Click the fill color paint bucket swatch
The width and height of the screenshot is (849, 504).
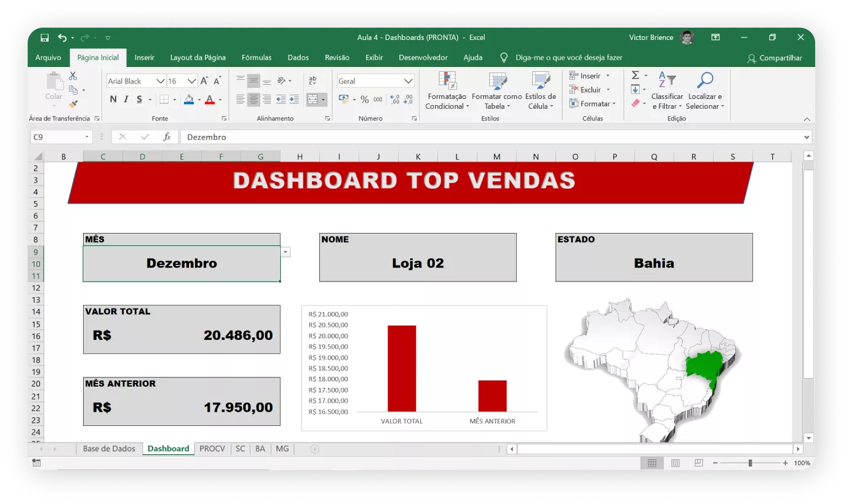coord(189,99)
